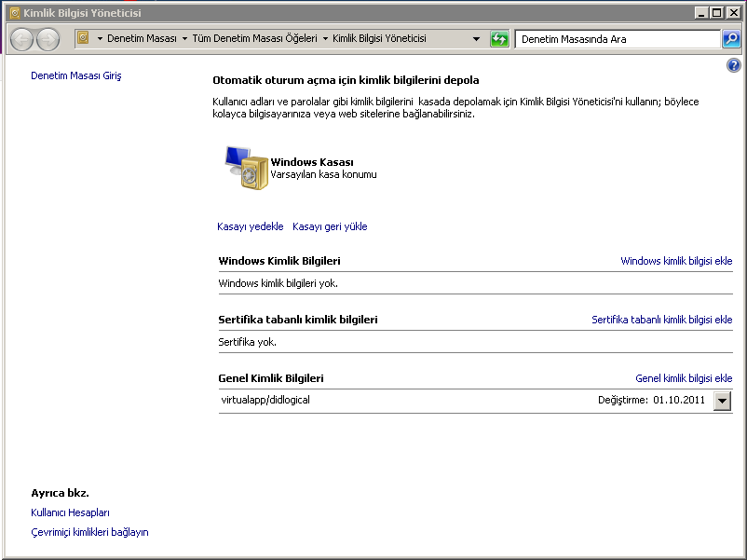Viewport: 747px width, 560px height.
Task: Click Sertifika tabanlı kimlik bilgisi ekle link
Action: point(662,320)
